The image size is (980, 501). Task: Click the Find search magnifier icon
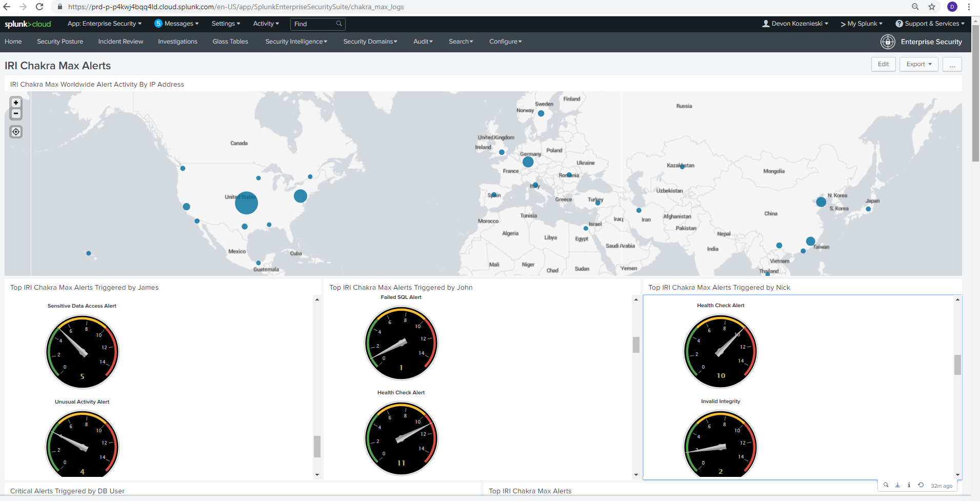click(339, 24)
